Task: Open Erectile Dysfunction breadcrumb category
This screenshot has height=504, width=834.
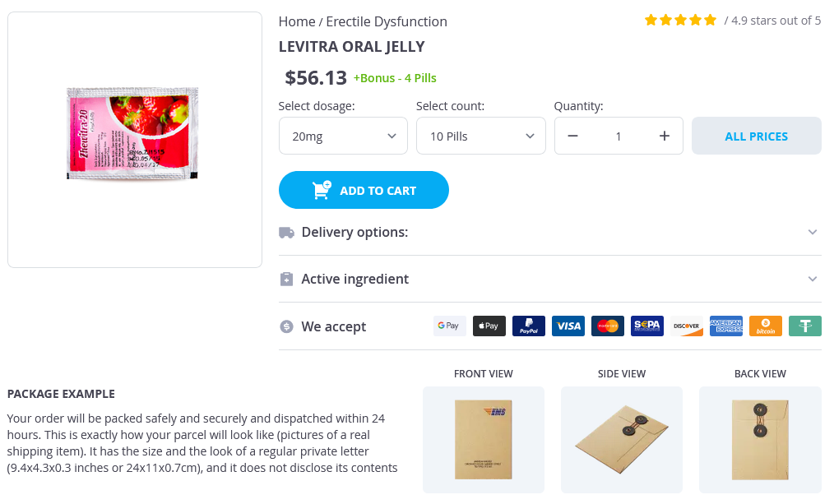Action: [x=387, y=21]
